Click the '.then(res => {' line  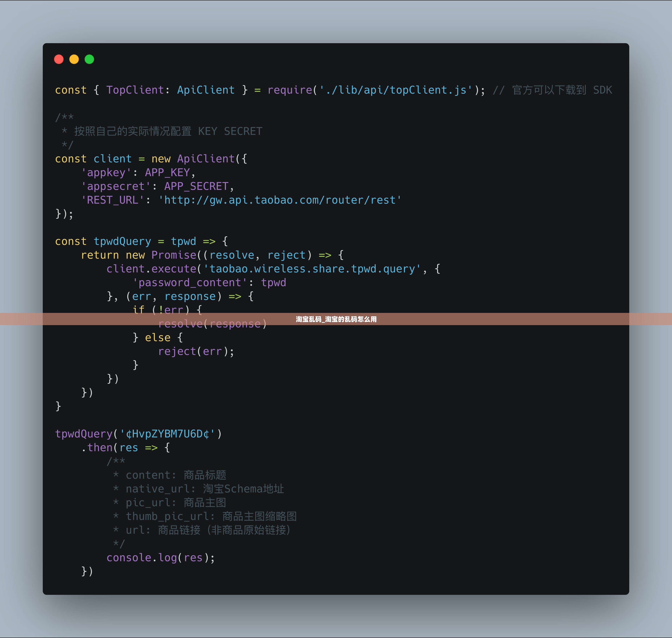click(x=125, y=448)
